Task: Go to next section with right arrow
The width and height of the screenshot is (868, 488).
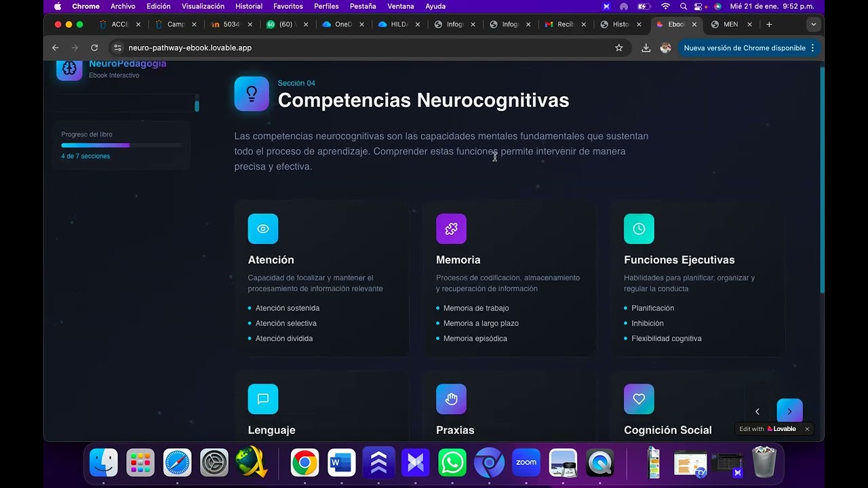Action: pyautogui.click(x=789, y=411)
